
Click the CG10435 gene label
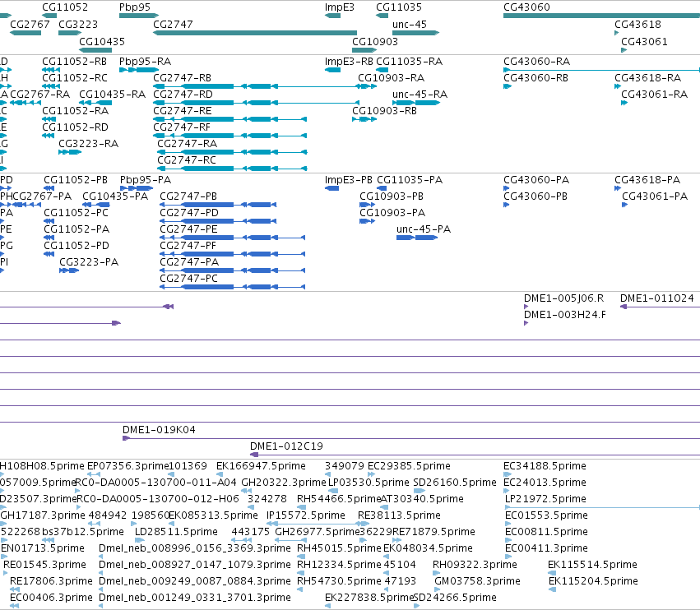tap(102, 41)
